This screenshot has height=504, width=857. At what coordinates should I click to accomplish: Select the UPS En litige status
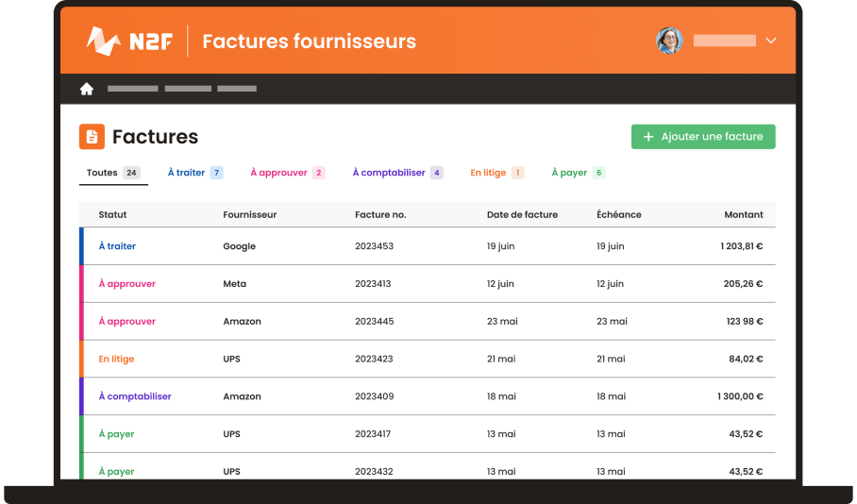coord(116,359)
